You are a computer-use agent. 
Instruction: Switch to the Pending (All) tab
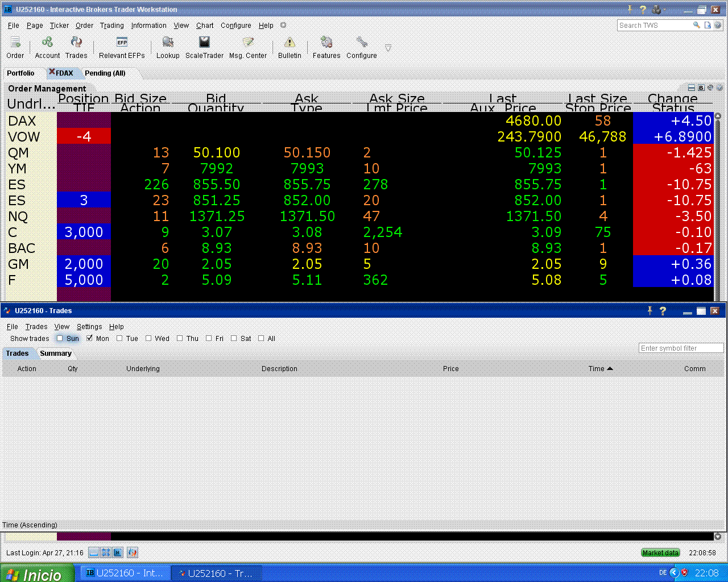[x=105, y=73]
